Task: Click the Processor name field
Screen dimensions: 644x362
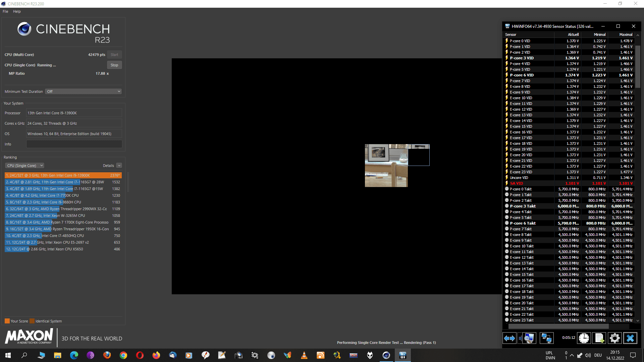Action: pyautogui.click(x=74, y=113)
